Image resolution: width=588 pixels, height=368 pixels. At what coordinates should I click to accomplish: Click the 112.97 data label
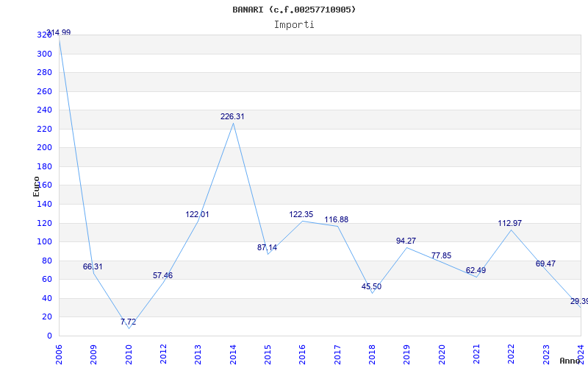(x=509, y=223)
